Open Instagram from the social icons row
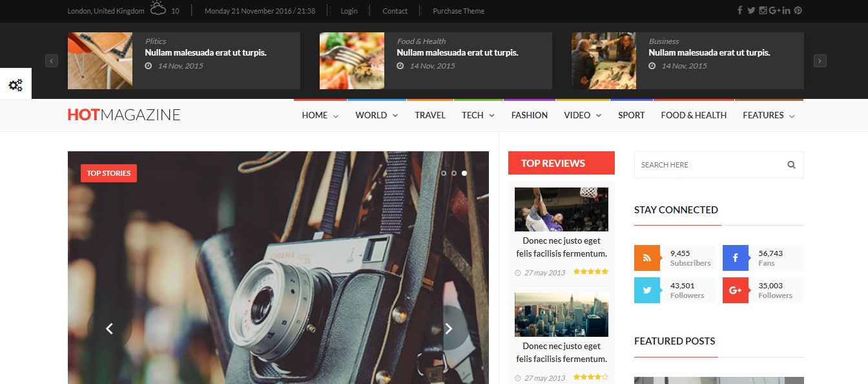The width and height of the screenshot is (868, 384). click(x=762, y=10)
